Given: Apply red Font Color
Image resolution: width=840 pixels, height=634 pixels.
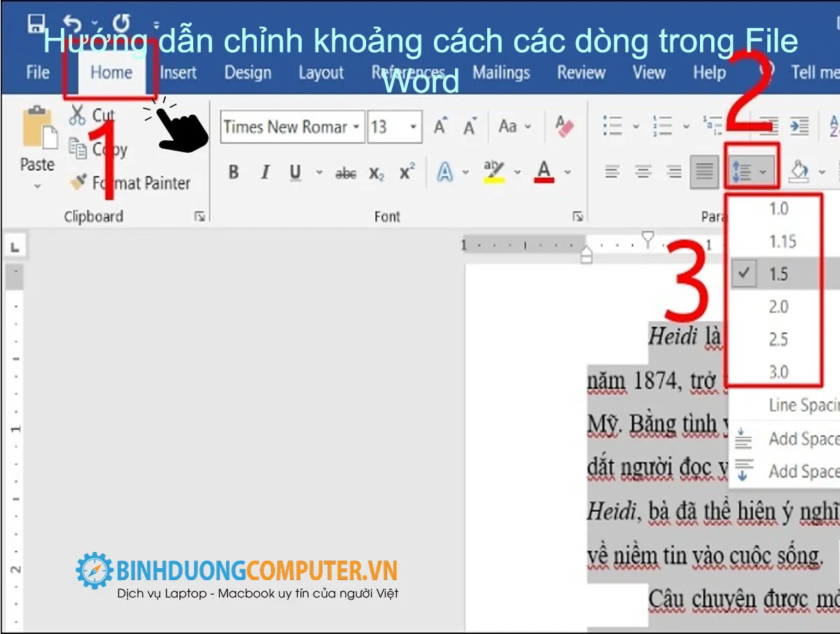Looking at the screenshot, I should tap(545, 172).
